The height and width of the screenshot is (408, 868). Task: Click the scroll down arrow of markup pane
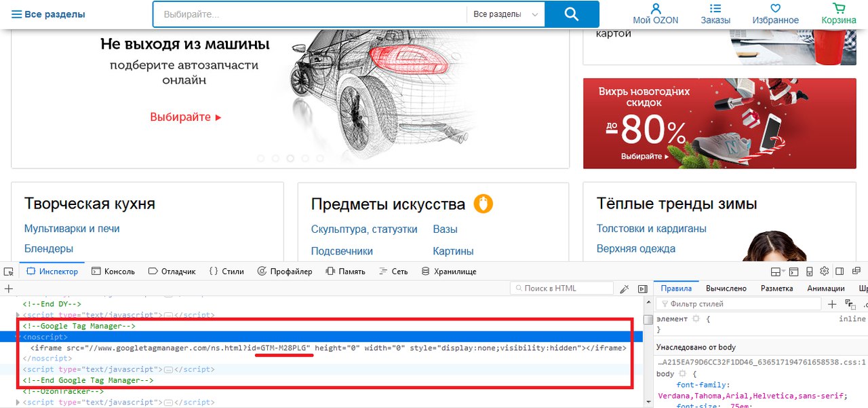click(x=648, y=403)
